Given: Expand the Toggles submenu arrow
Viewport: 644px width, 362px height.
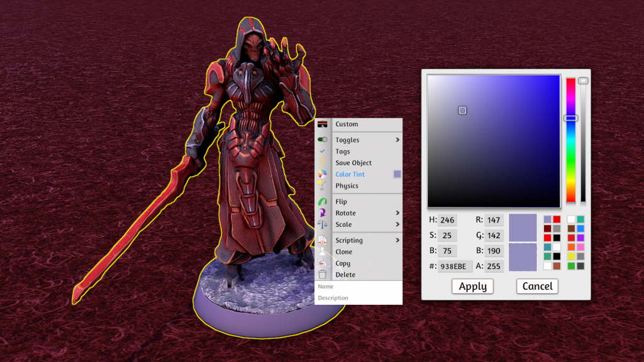Looking at the screenshot, I should coord(397,140).
